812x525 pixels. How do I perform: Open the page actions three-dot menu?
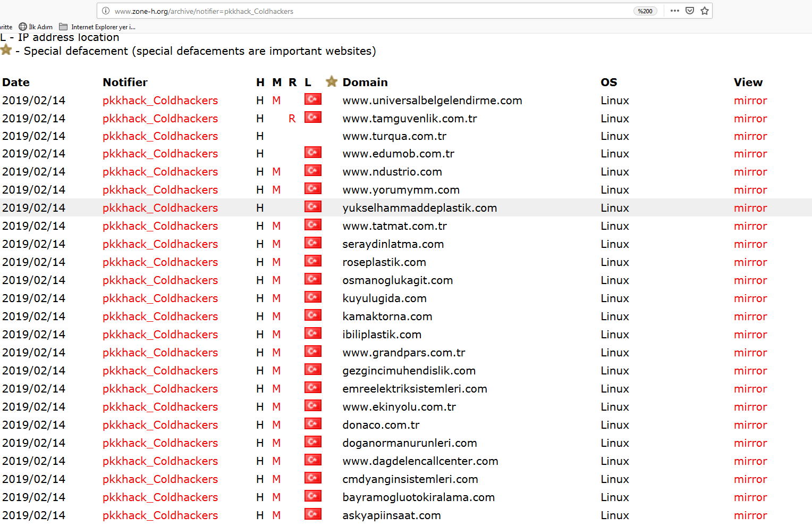[x=674, y=11]
